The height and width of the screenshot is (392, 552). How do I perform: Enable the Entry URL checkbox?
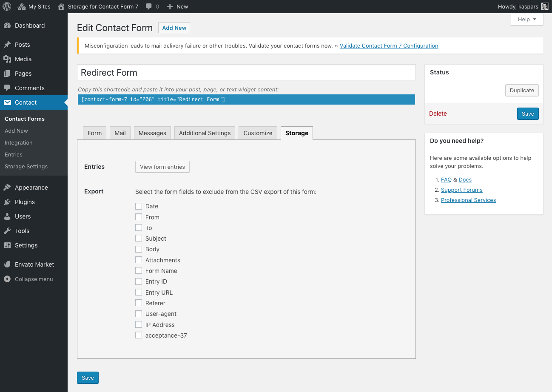pos(139,292)
